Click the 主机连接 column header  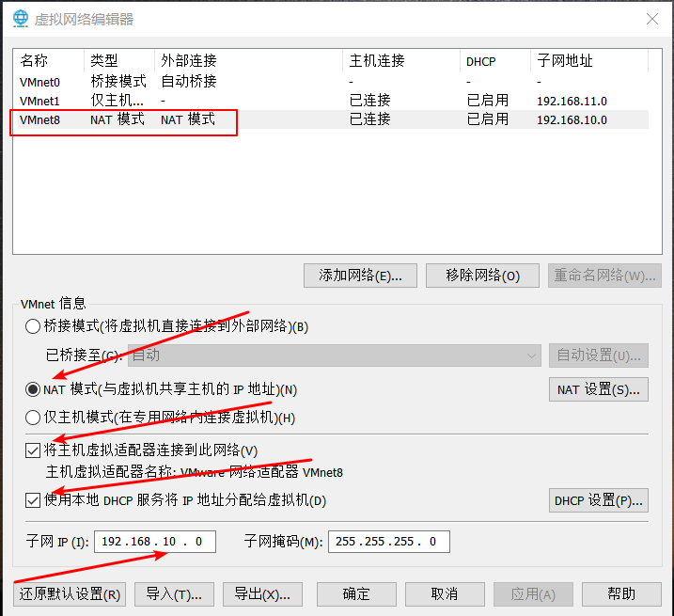coord(401,60)
